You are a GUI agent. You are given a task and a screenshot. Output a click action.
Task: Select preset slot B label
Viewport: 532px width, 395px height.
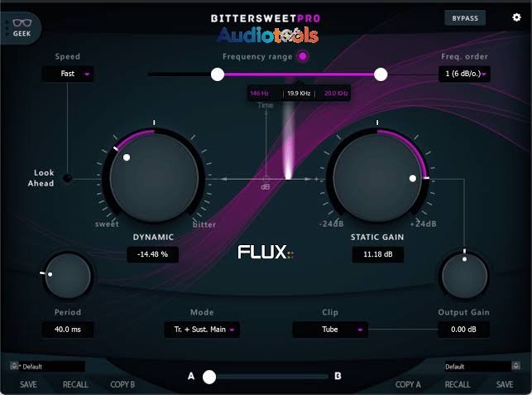[x=338, y=376]
